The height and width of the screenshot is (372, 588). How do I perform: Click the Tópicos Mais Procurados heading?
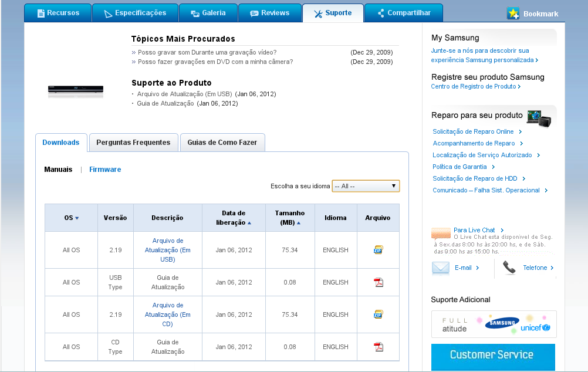(183, 39)
